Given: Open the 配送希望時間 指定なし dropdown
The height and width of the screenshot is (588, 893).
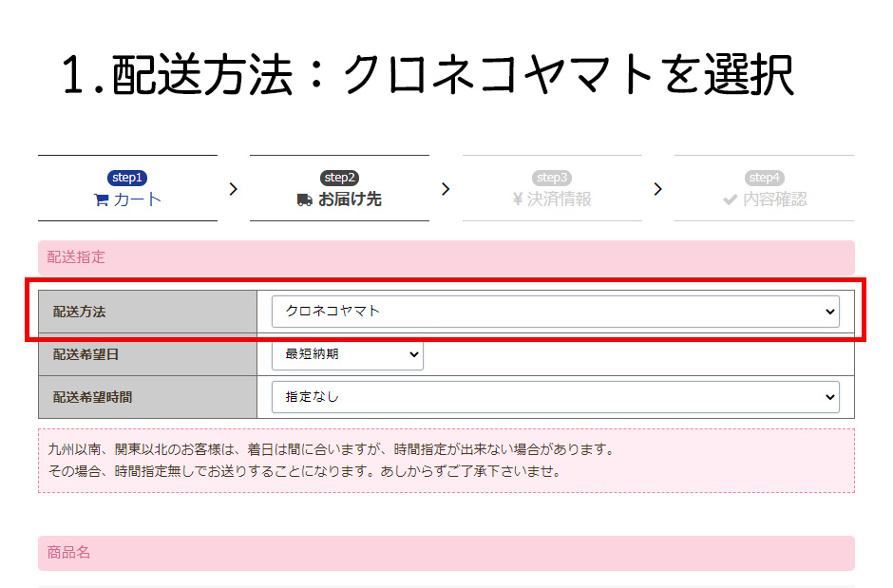Looking at the screenshot, I should click(x=556, y=397).
